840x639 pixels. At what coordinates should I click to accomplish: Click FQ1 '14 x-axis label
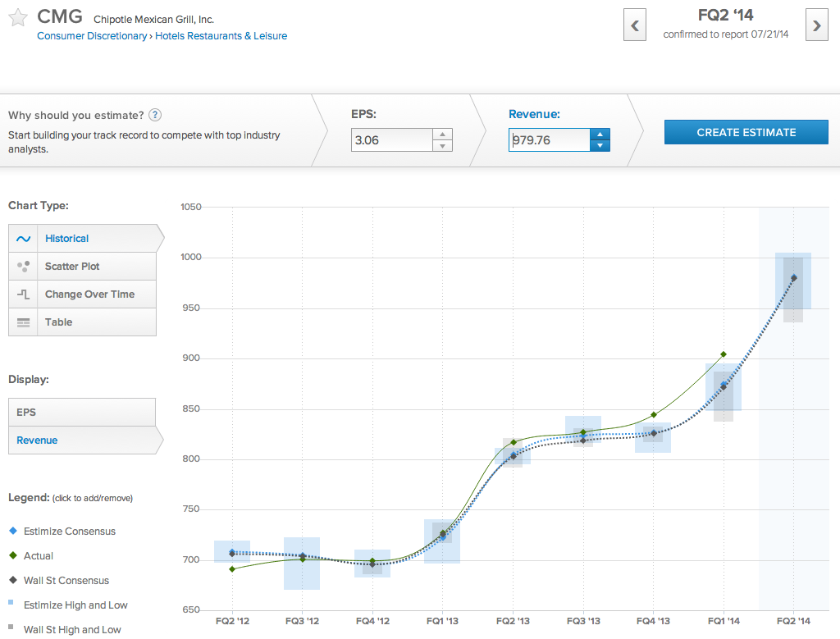pyautogui.click(x=724, y=621)
